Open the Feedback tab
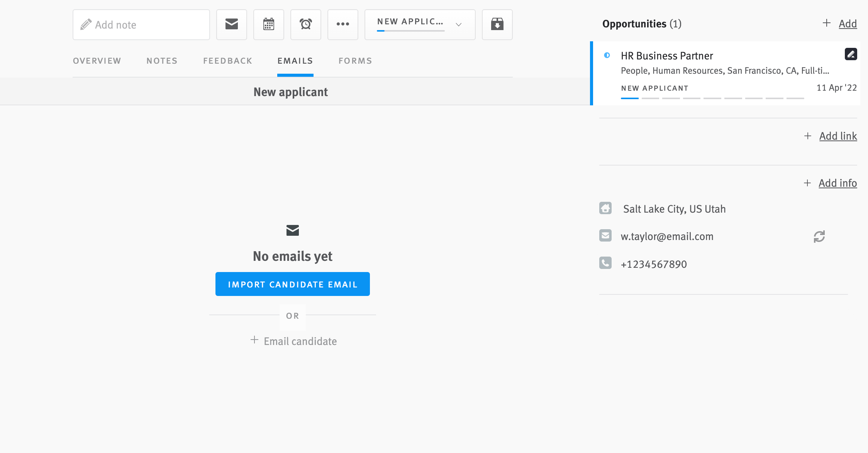Image resolution: width=868 pixels, height=453 pixels. point(227,61)
